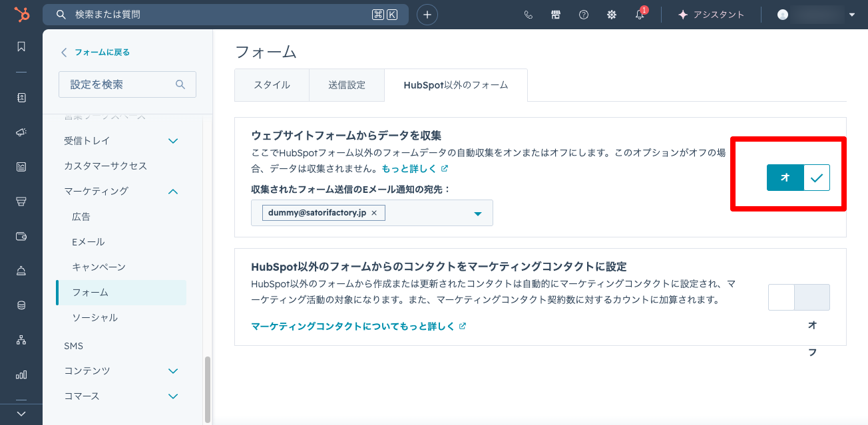Open the Data Management database icon
The image size is (868, 425).
[21, 305]
